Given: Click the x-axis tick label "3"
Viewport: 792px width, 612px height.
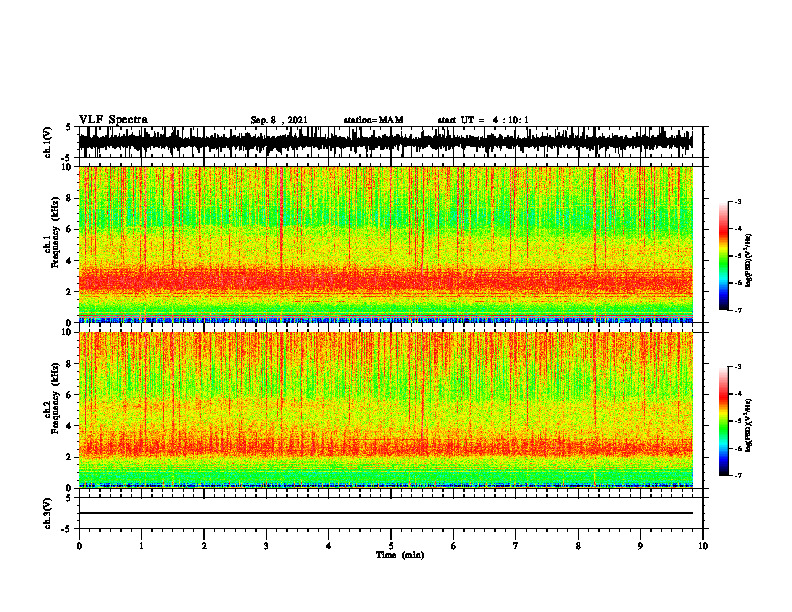Looking at the screenshot, I should click(266, 546).
